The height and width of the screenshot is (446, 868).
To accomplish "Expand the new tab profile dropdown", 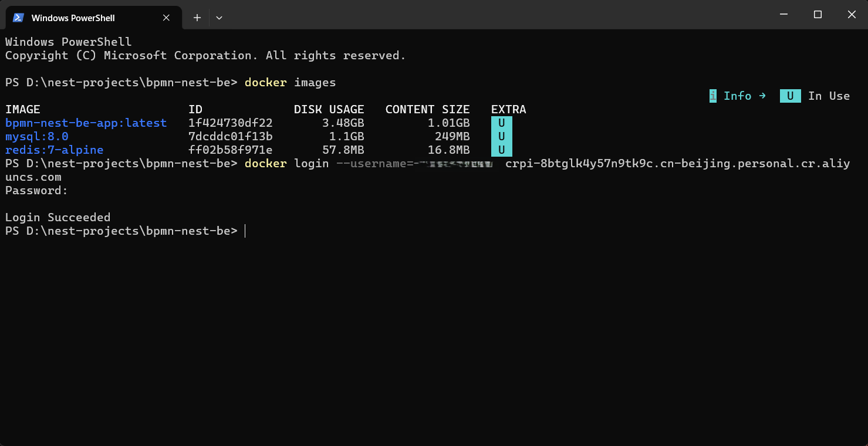I will 219,18.
